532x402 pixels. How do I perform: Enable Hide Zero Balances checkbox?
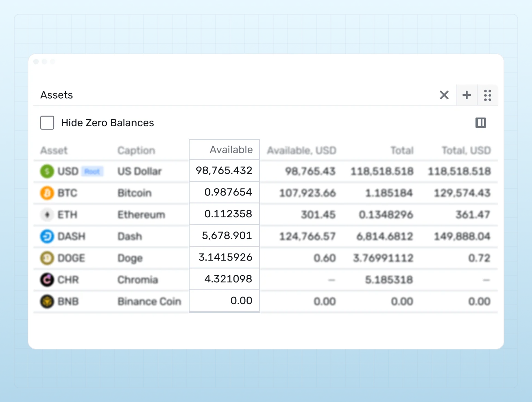[47, 122]
